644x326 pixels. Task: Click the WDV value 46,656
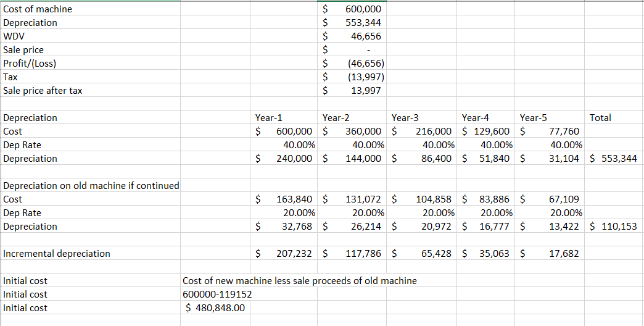coord(366,36)
